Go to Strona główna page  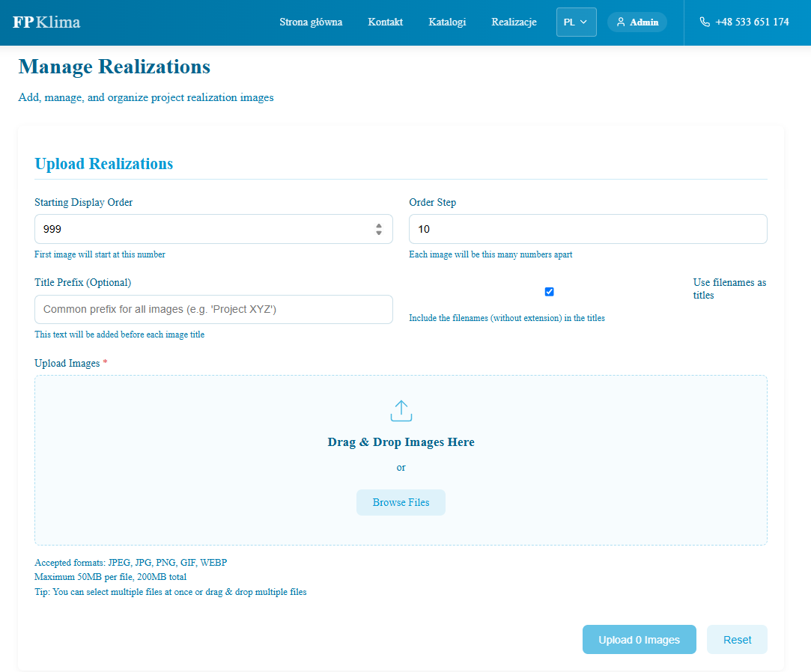(x=311, y=22)
